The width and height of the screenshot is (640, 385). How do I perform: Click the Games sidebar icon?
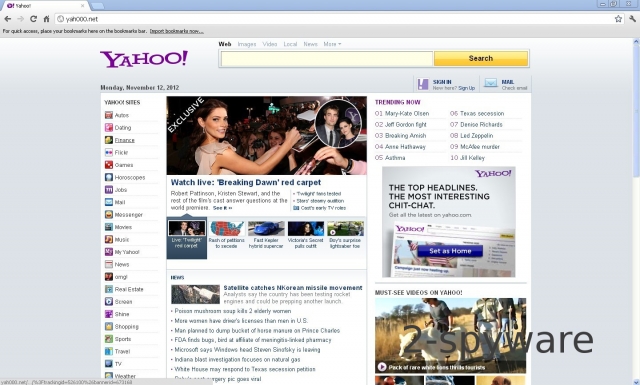click(109, 165)
